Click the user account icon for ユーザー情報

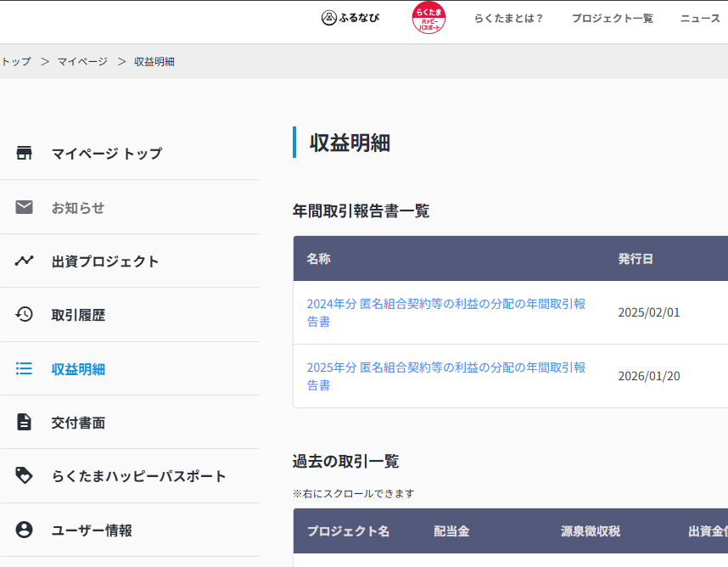point(24,531)
